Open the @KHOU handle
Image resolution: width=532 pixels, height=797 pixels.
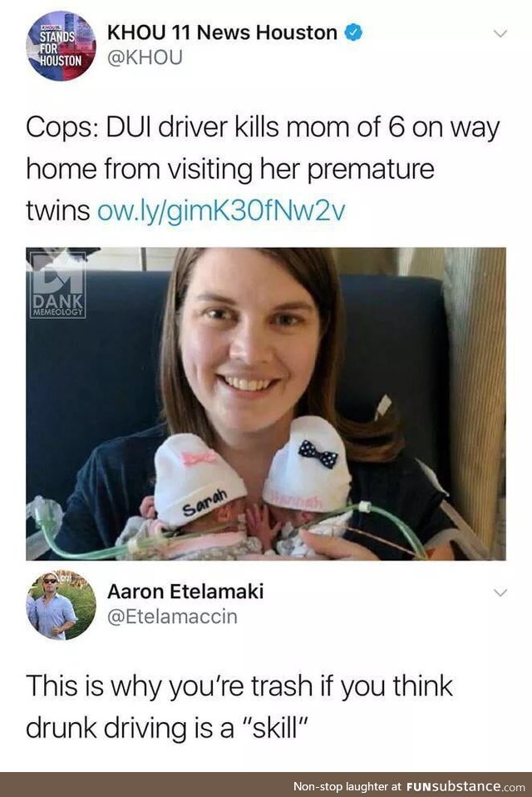coord(145,57)
